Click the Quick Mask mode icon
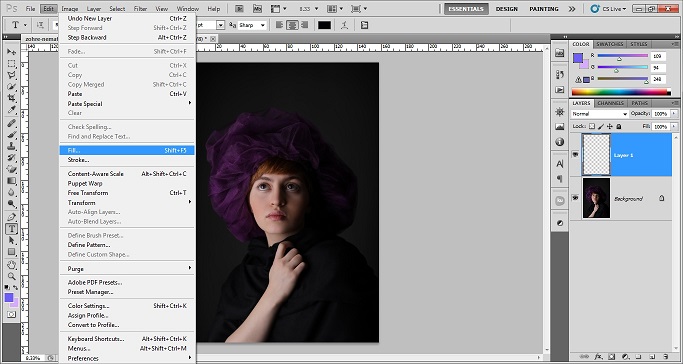Screen dimensions: 683x364 (11, 314)
